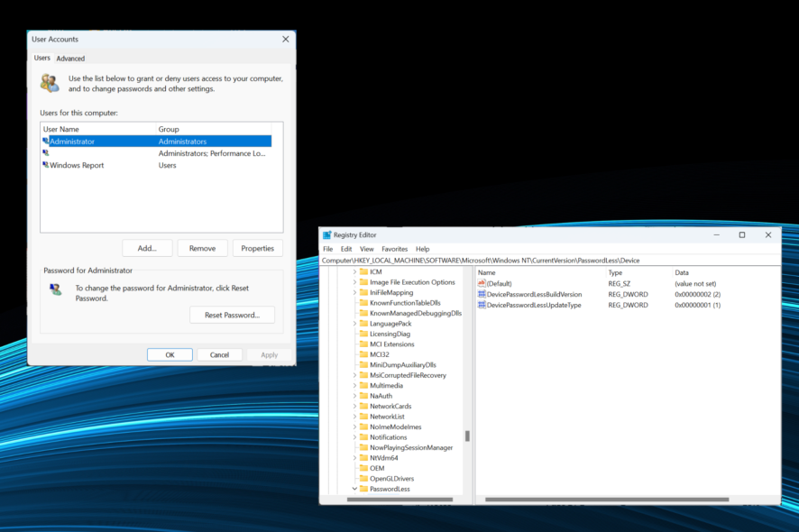This screenshot has height=532, width=799.
Task: Click the PasswordLess folder icon
Action: click(363, 489)
